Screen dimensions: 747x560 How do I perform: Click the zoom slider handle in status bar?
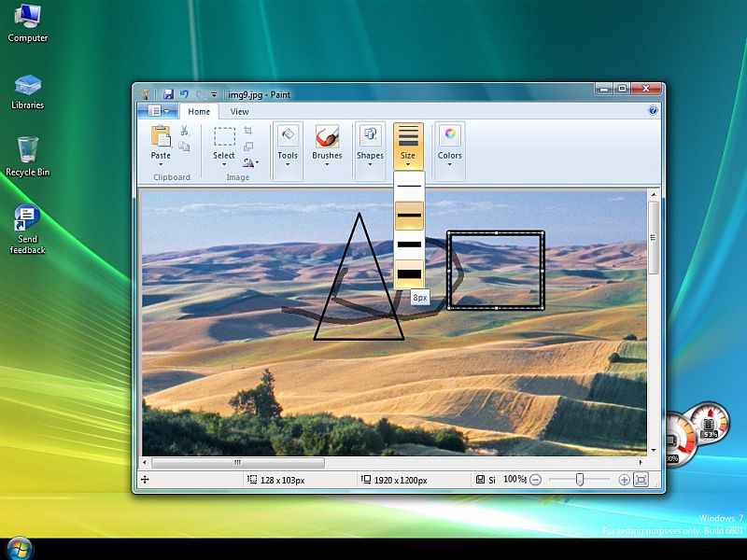[x=580, y=480]
